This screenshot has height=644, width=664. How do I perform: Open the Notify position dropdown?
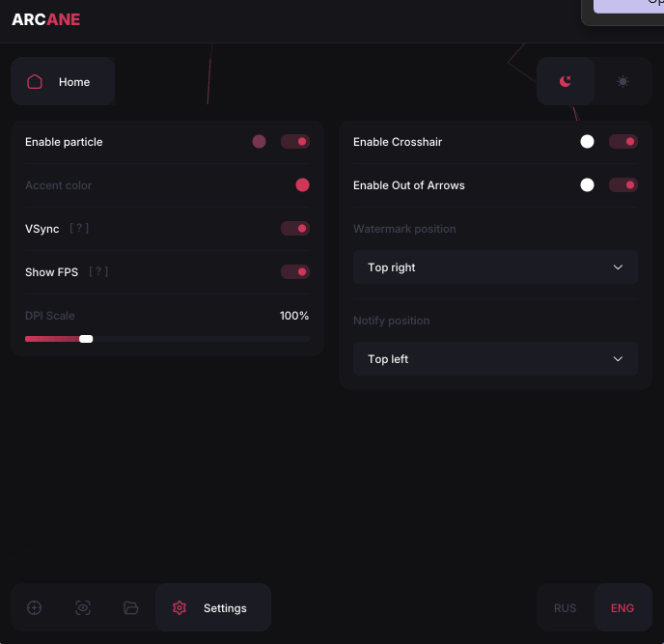point(495,359)
